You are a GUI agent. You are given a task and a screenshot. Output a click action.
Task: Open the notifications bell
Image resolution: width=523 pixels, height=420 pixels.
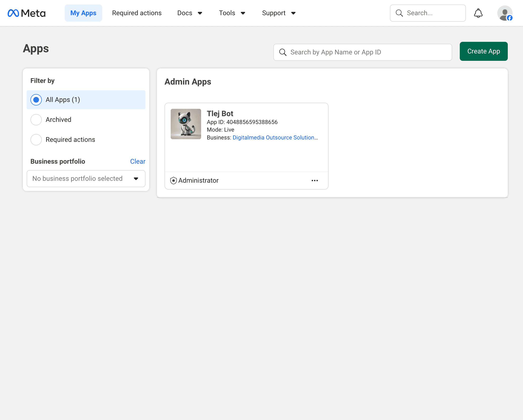[x=478, y=13]
